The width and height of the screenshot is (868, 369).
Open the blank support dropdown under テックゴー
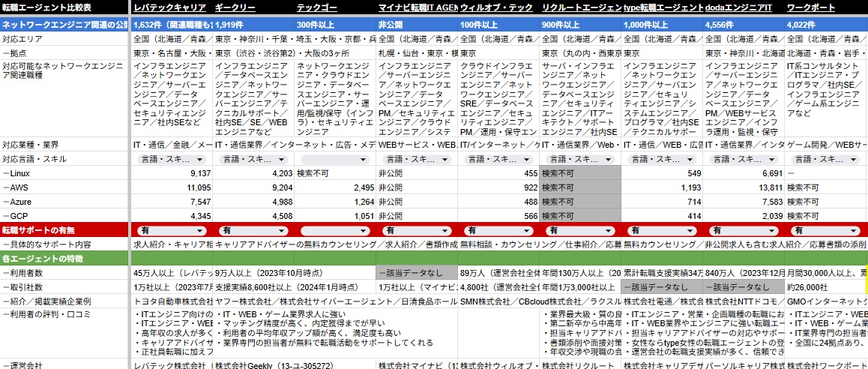pyautogui.click(x=335, y=230)
